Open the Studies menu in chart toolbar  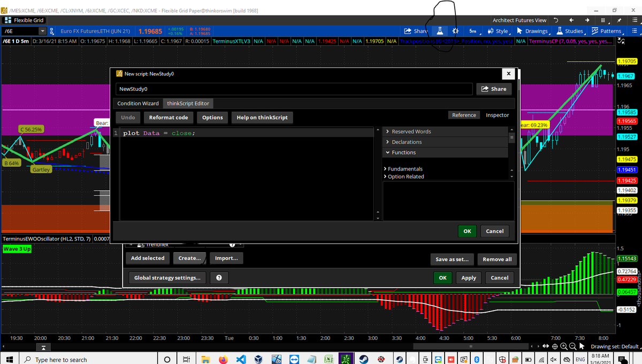pyautogui.click(x=570, y=31)
